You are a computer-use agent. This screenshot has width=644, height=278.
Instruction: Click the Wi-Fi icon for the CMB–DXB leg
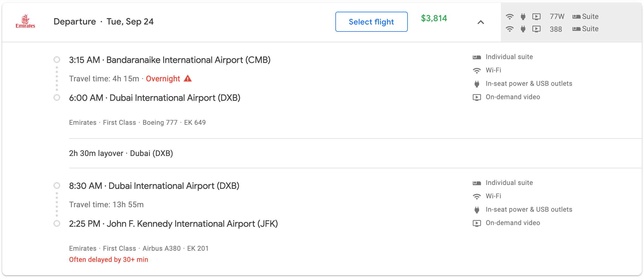[477, 70]
